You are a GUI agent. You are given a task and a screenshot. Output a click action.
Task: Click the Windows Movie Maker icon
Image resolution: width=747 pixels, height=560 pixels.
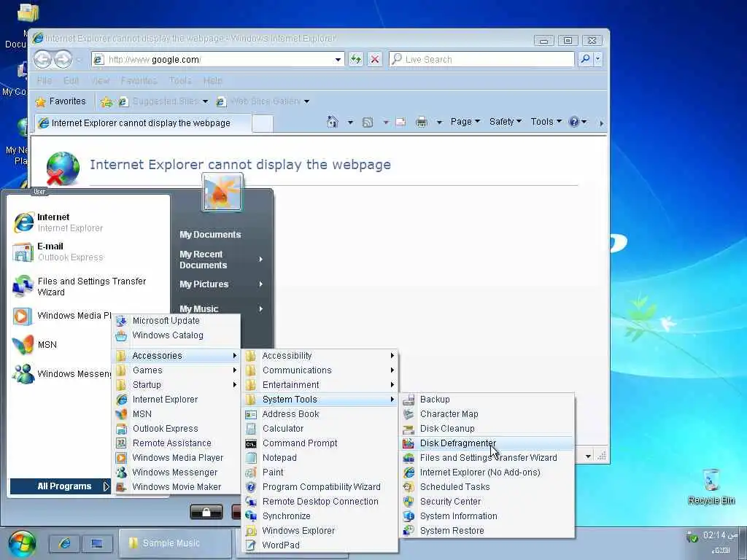click(122, 486)
